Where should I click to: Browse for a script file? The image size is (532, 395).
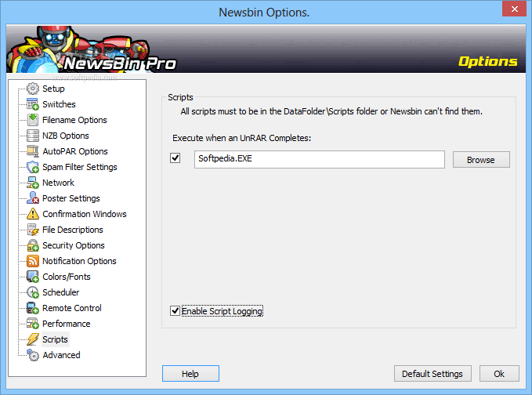click(x=481, y=160)
